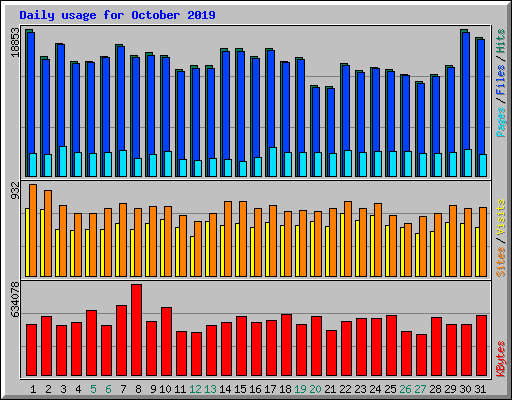Screen dimensions: 512x400
Task: Click green weekend day label '20'
Action: pos(315,389)
